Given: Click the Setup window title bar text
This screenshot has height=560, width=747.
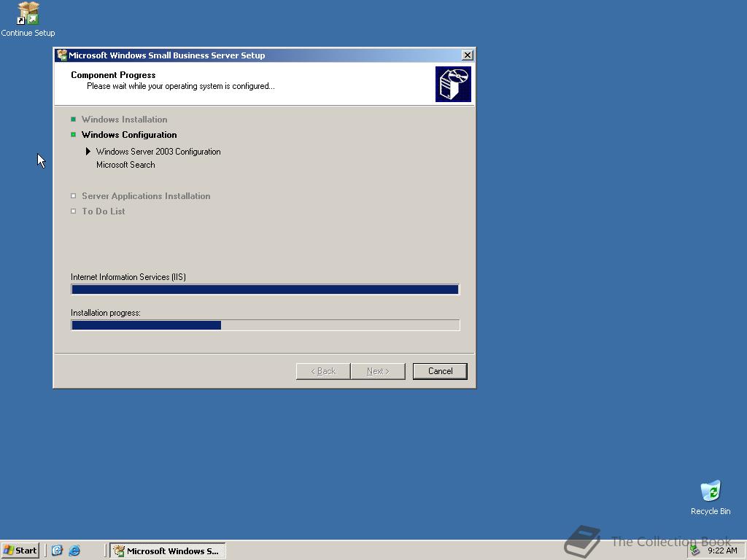Looking at the screenshot, I should (167, 55).
